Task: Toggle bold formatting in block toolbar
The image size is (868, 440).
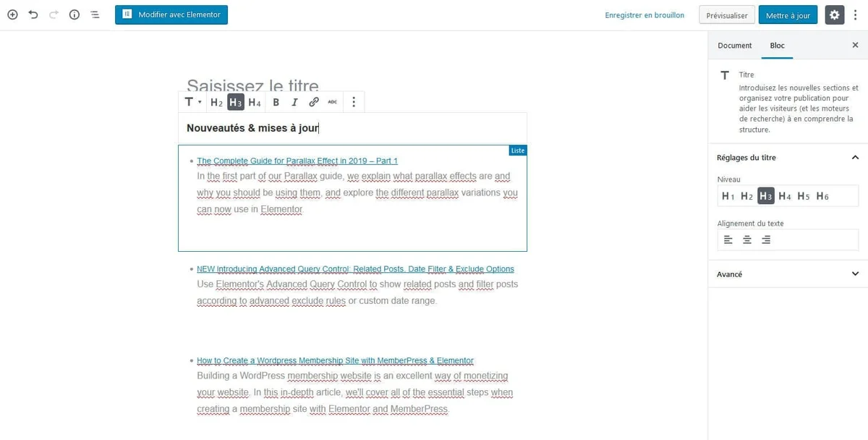Action: pyautogui.click(x=276, y=102)
